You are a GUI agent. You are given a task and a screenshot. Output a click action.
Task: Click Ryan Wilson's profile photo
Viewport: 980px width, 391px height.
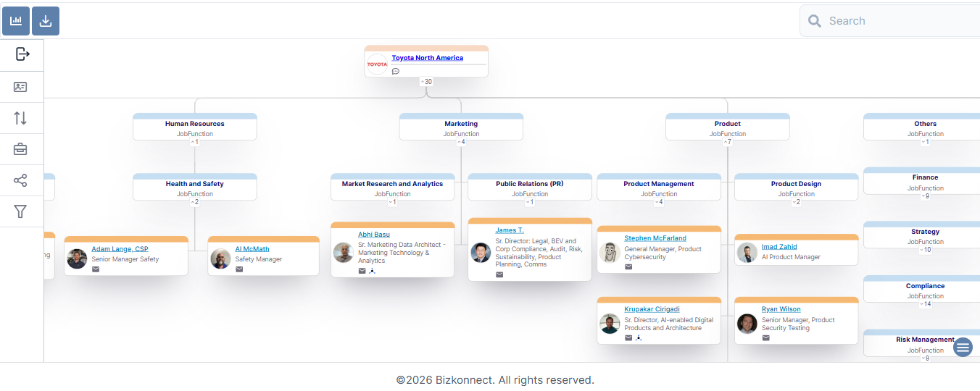[747, 324]
